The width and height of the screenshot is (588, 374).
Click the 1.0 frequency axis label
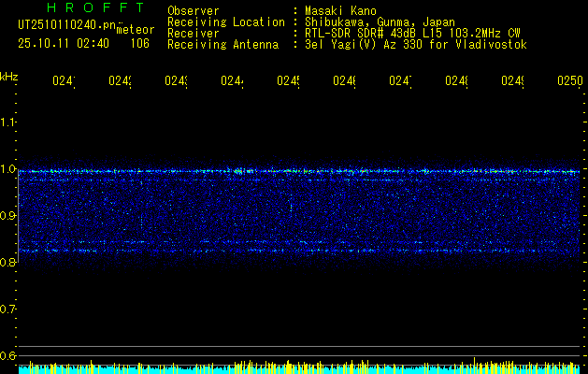[7, 169]
